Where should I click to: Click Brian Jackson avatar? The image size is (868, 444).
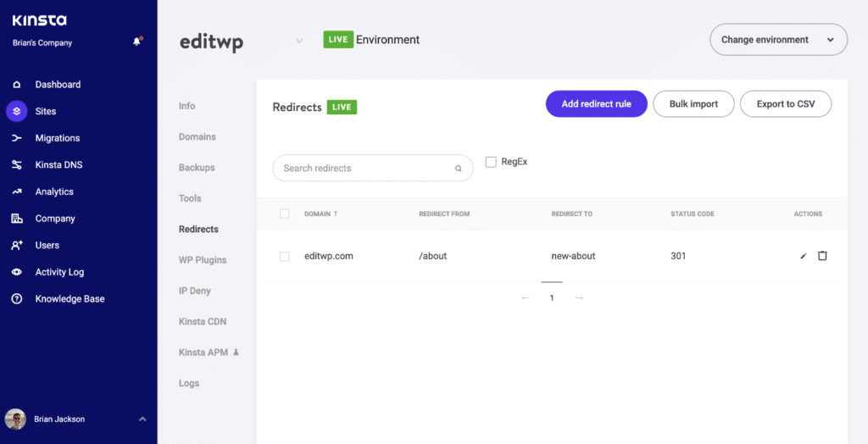pyautogui.click(x=15, y=419)
